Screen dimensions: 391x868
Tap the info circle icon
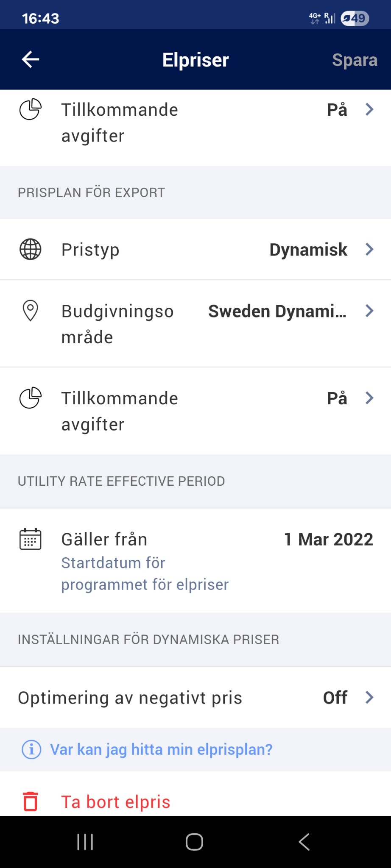pyautogui.click(x=31, y=749)
